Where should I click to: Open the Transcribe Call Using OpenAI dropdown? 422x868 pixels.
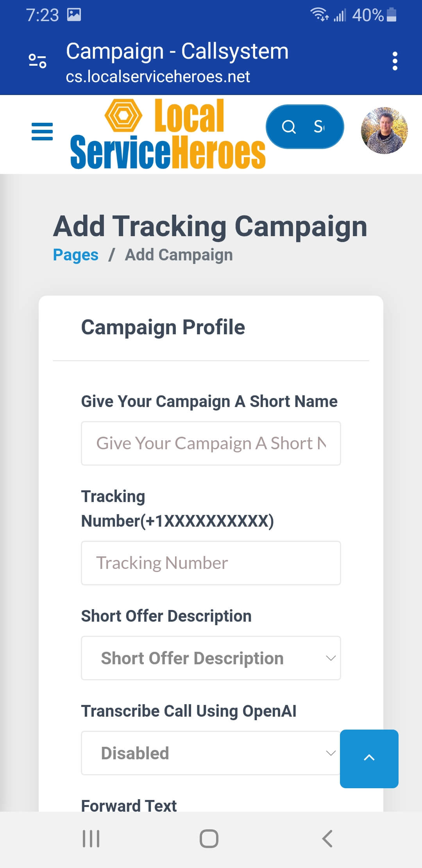tap(211, 753)
